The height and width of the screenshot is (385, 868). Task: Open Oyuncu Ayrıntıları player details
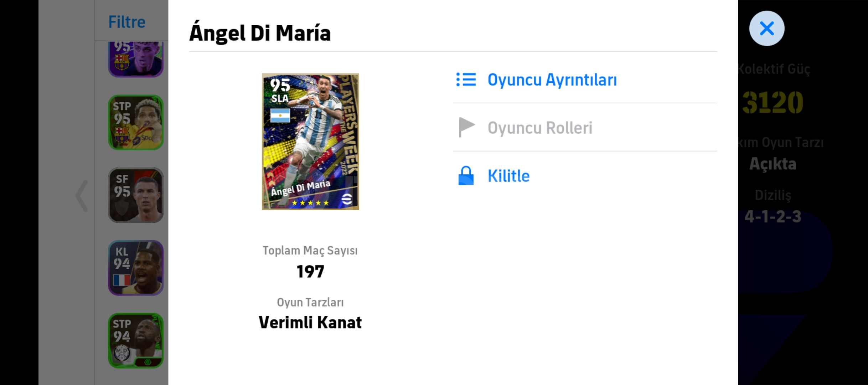tap(585, 79)
